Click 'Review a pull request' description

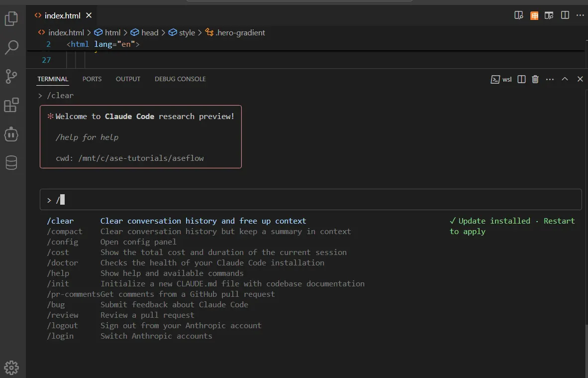[147, 315]
